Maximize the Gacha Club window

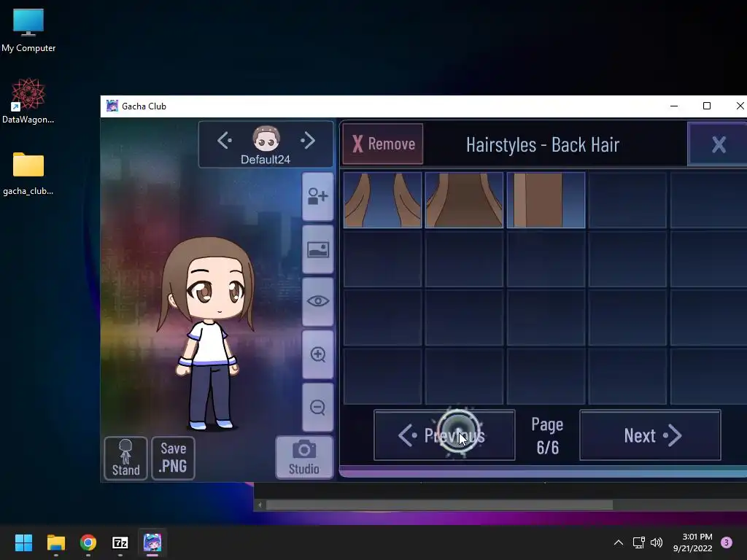tap(707, 106)
